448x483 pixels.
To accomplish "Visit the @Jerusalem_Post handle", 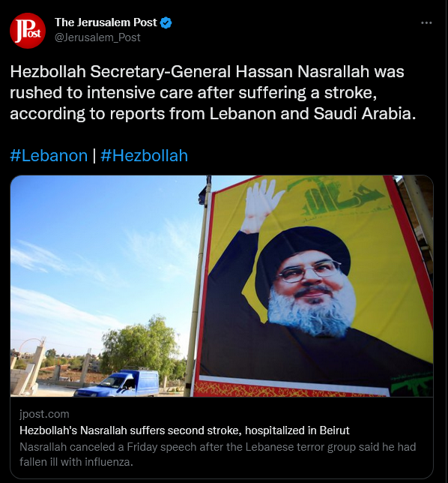I will click(97, 37).
